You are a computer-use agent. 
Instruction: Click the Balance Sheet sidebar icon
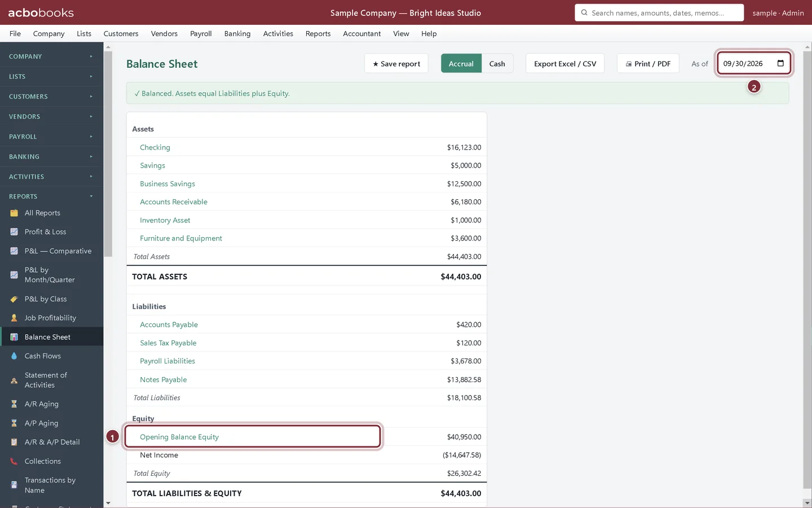coord(14,337)
